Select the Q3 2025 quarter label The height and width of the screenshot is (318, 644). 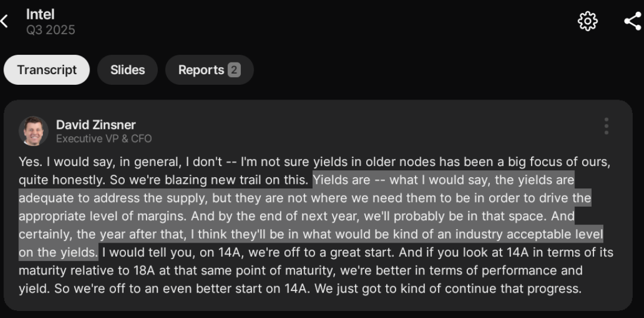coord(51,29)
